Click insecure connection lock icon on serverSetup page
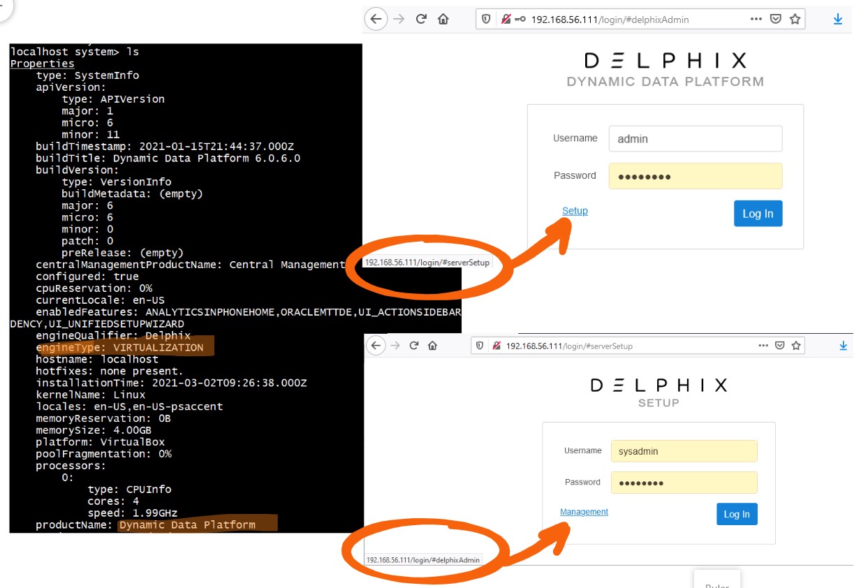Image resolution: width=868 pixels, height=588 pixels. click(496, 345)
